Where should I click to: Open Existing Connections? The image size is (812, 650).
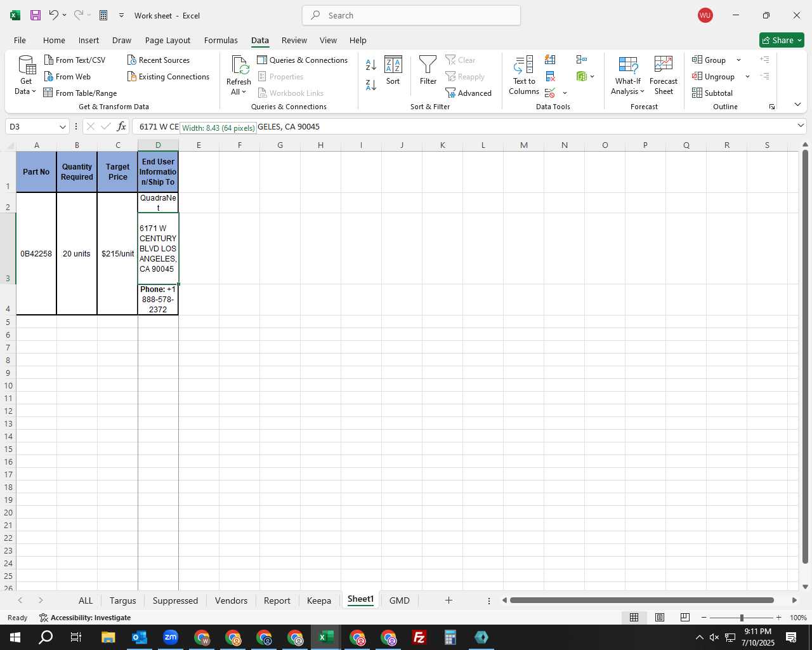168,76
